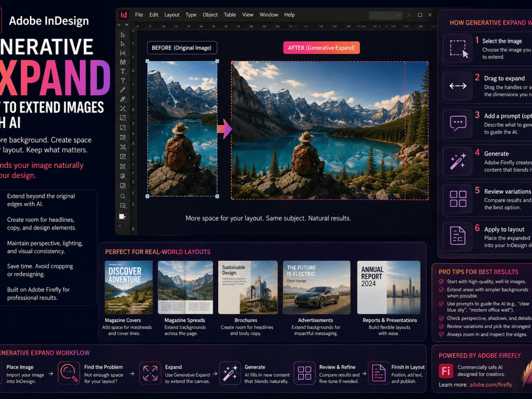Click the fill and stroke color swatch
This screenshot has width=532, height=399.
click(123, 217)
